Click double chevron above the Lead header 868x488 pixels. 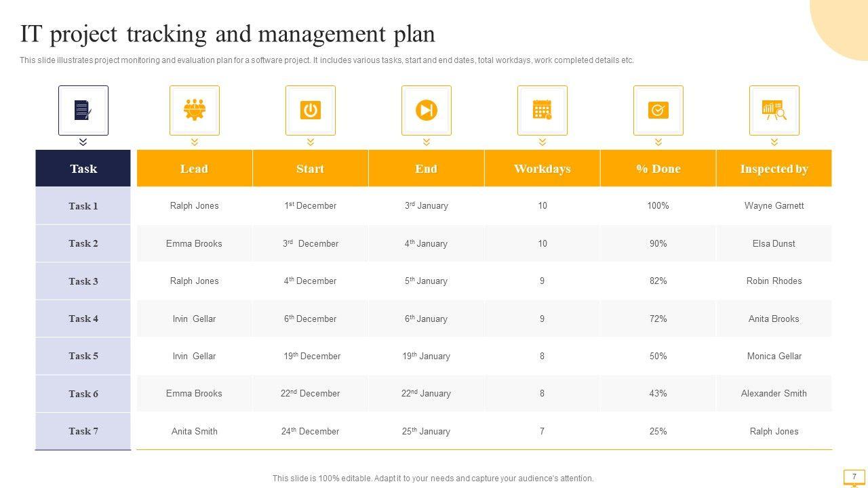(x=195, y=142)
